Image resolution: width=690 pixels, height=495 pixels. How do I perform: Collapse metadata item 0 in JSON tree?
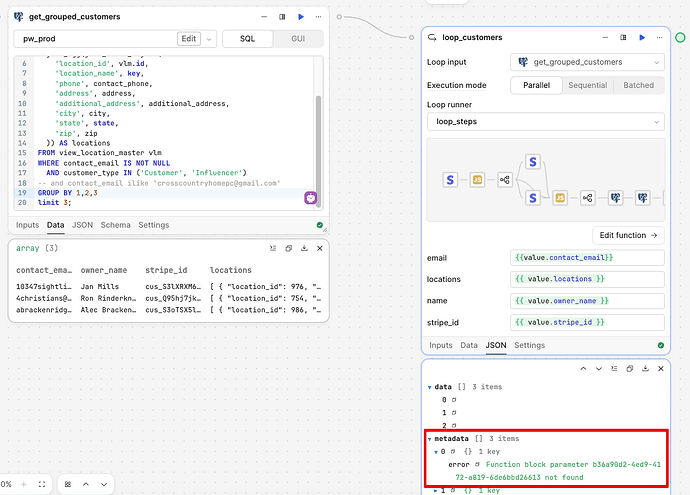(437, 452)
